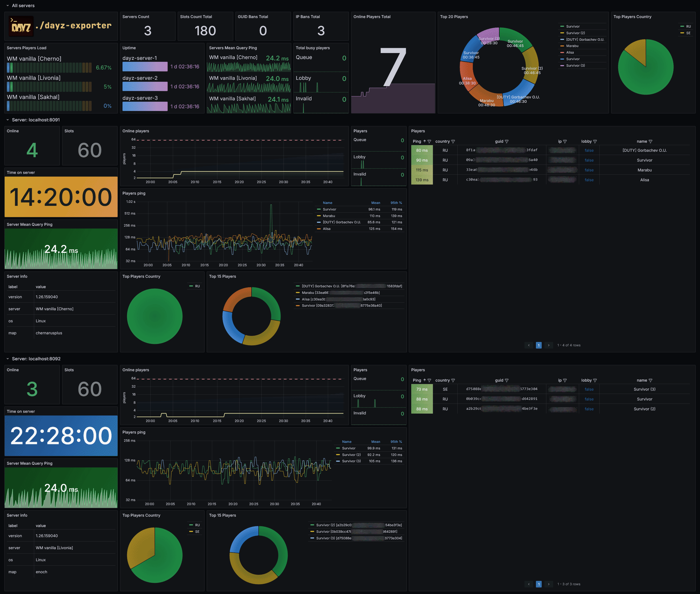Sort ping legend by 95th % column in localhost:8091
The height and width of the screenshot is (594, 700).
click(396, 203)
